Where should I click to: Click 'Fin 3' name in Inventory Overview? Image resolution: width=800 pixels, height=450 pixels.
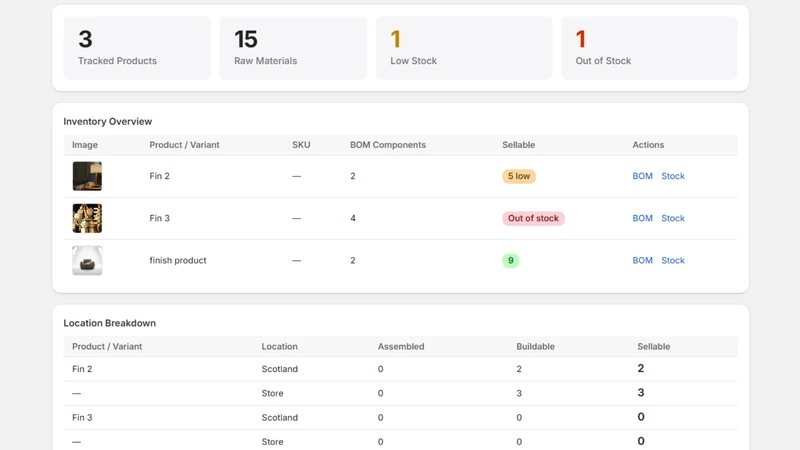point(159,218)
